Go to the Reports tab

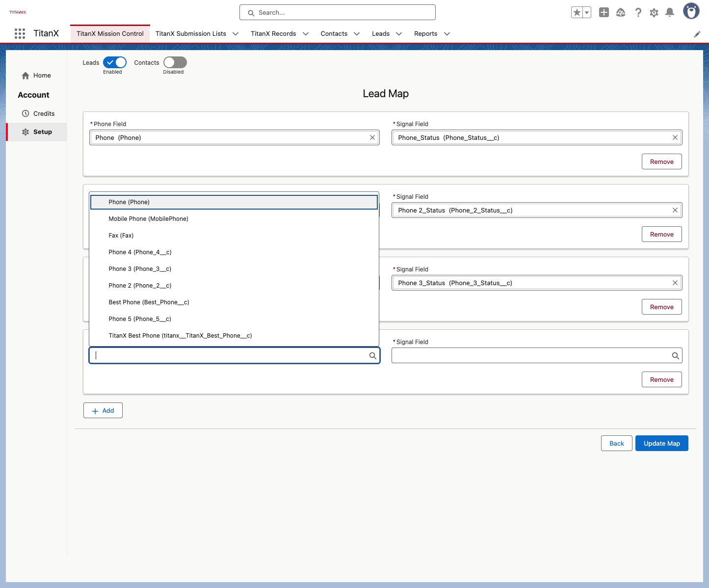click(425, 34)
